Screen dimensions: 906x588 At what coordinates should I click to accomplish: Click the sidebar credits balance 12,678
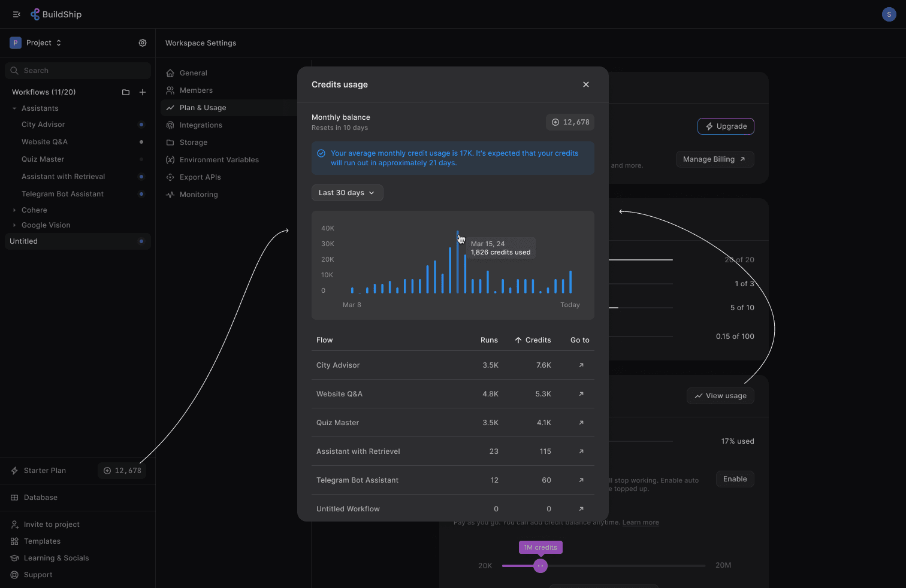[122, 471]
